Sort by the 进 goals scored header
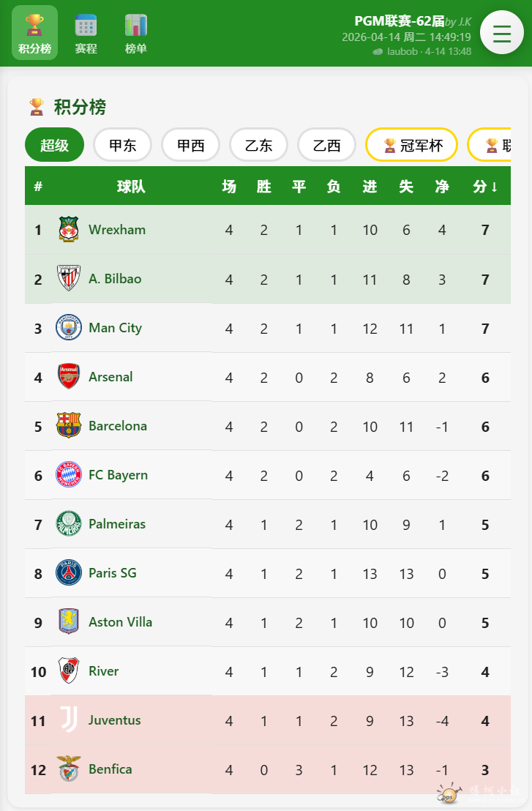 pos(370,187)
